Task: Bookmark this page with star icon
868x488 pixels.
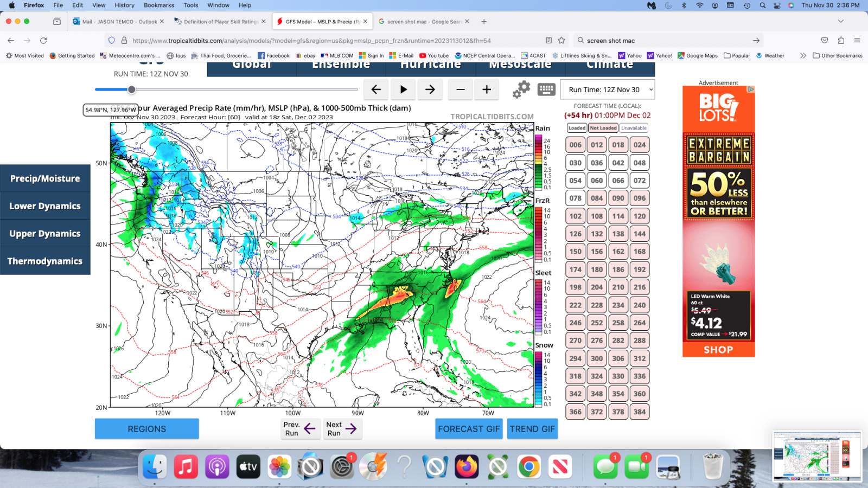Action: click(x=561, y=41)
